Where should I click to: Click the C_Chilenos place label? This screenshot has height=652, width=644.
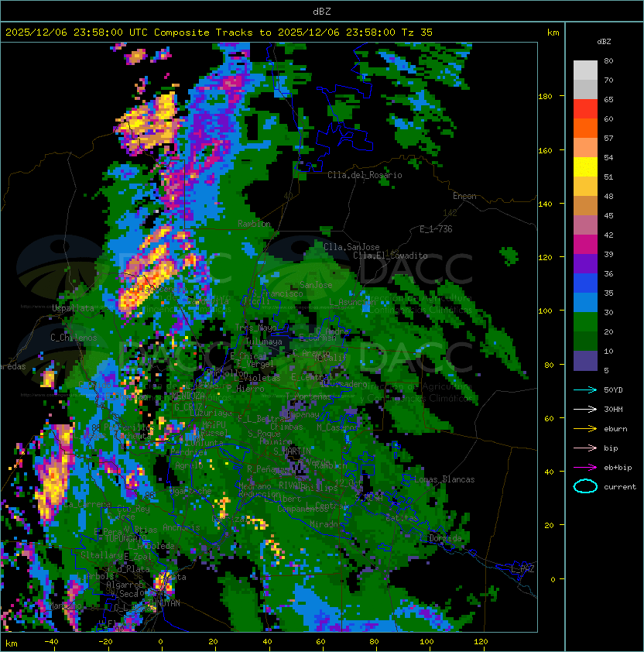point(74,338)
